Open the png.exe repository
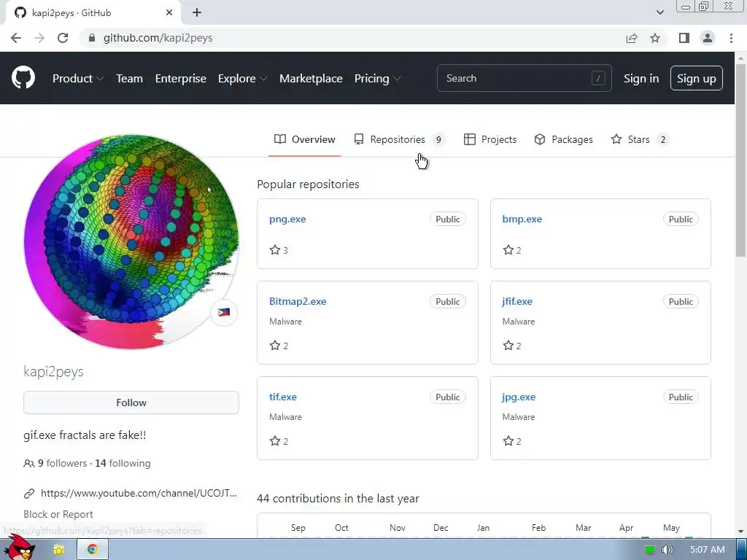The height and width of the screenshot is (560, 747). tap(287, 219)
